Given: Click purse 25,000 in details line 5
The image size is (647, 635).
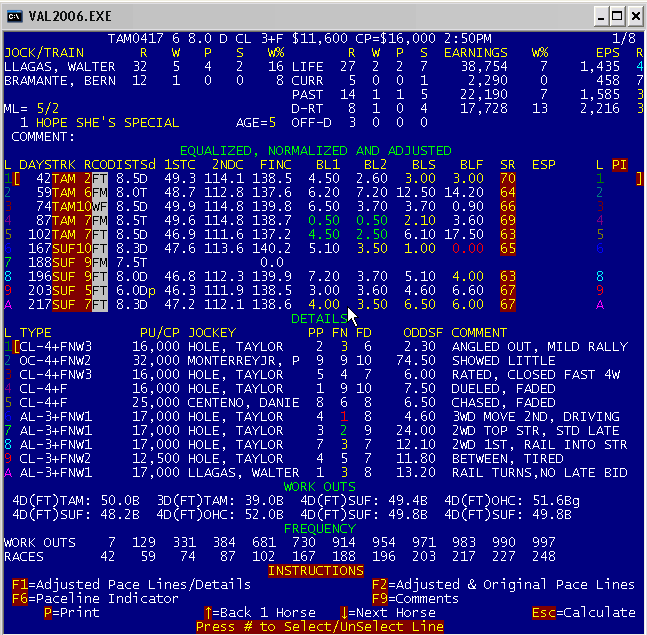Looking at the screenshot, I should click(156, 403).
